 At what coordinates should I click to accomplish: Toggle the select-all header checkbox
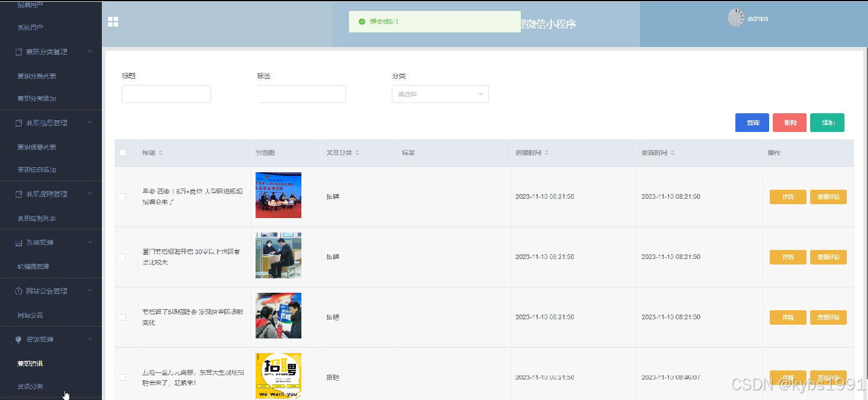(x=123, y=153)
